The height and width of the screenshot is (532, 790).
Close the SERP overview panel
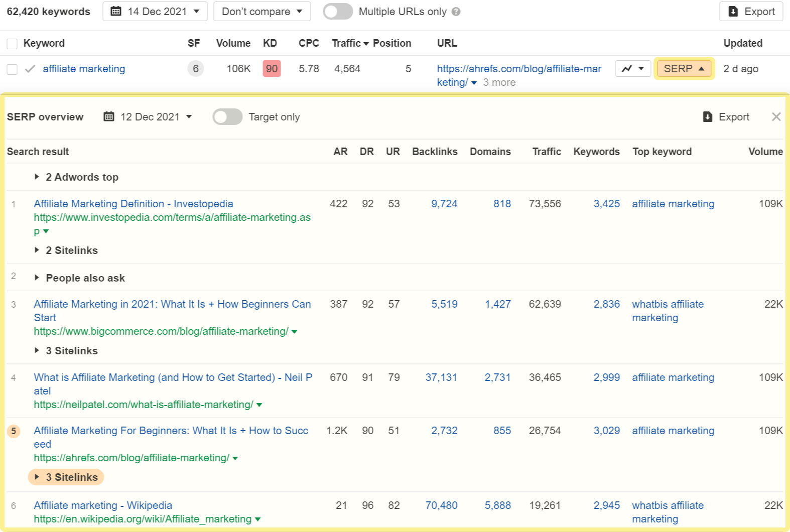click(x=776, y=117)
